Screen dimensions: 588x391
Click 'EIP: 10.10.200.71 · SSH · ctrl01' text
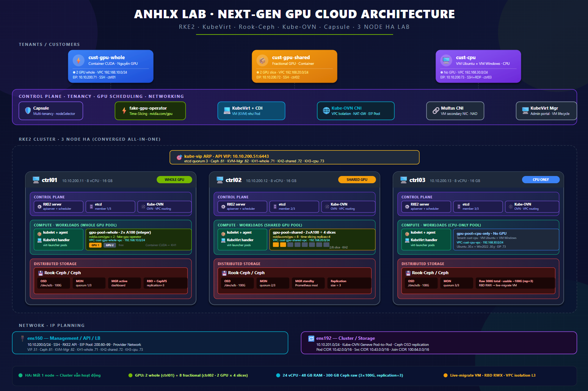tap(94, 77)
